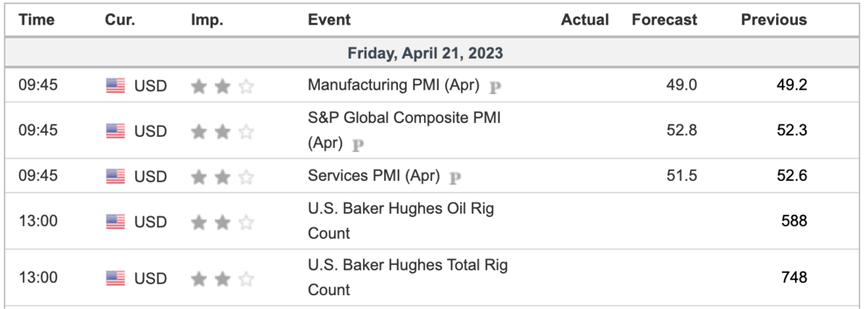
Task: Click the US flag in Composite PMI row
Action: tap(116, 131)
